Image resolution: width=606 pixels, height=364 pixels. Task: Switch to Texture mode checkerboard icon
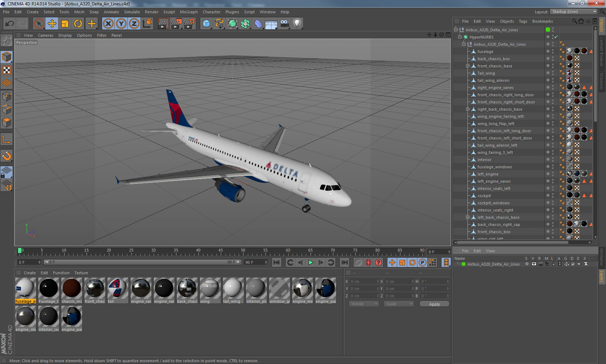click(x=7, y=70)
